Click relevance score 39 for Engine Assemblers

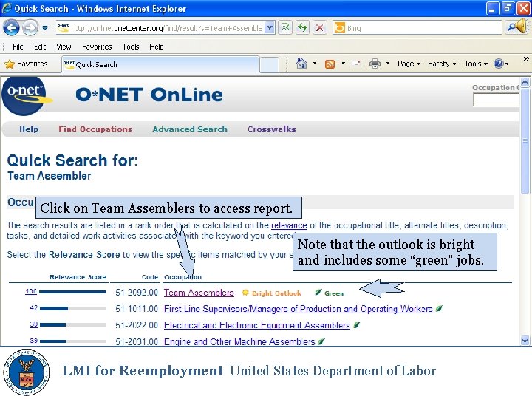coord(33,341)
